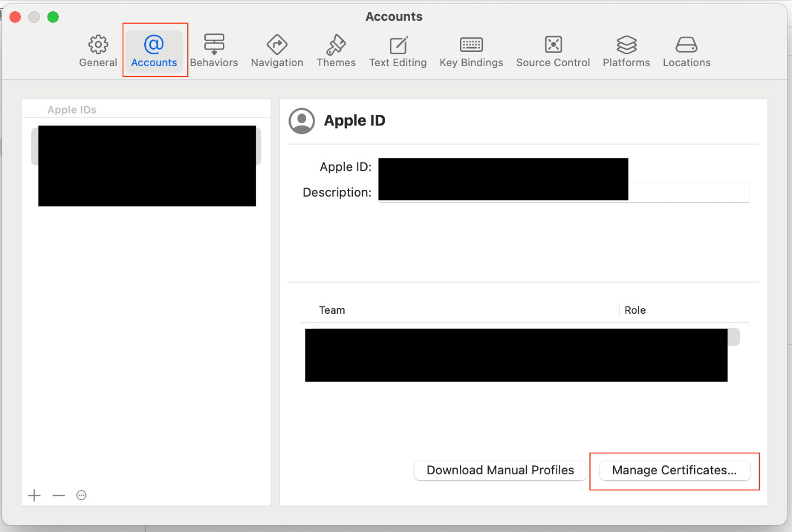Image resolution: width=792 pixels, height=532 pixels.
Task: Zoom the Accounts window with green button
Action: pyautogui.click(x=53, y=17)
